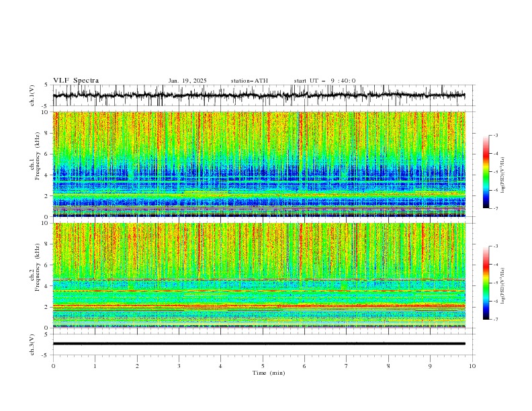Select the date text "Jan. 19, 2025"
532x411 pixels.
[187, 81]
